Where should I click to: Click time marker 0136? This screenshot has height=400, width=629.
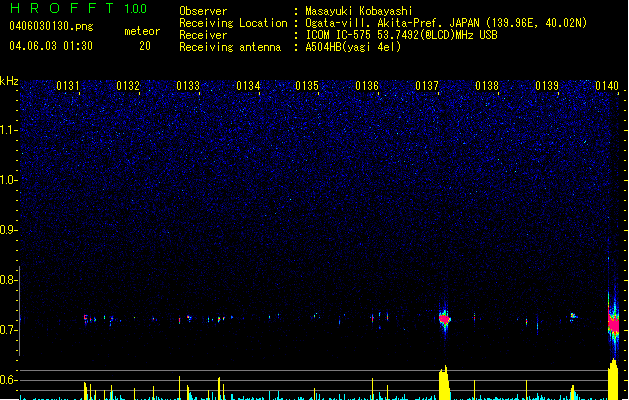click(x=367, y=86)
